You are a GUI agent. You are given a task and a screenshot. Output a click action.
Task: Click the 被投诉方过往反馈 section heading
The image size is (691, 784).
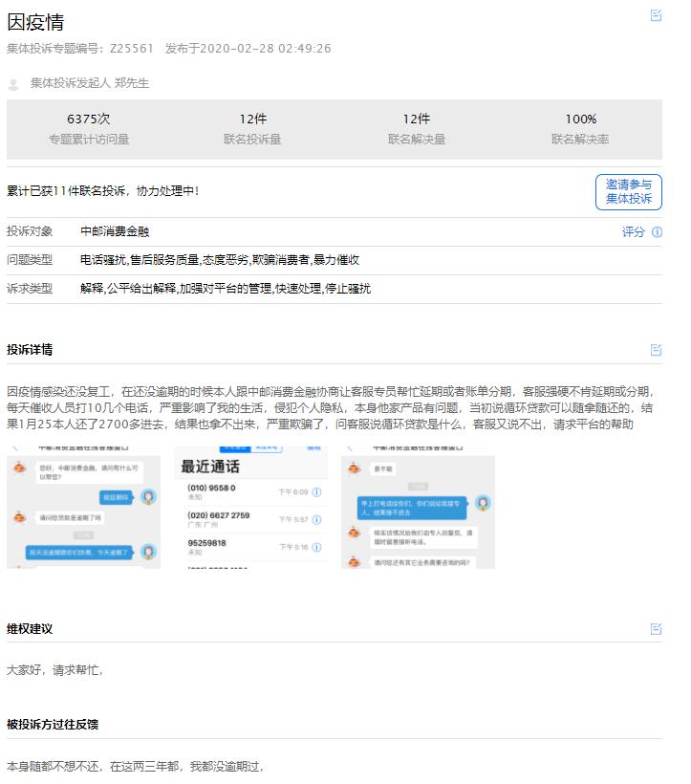point(53,725)
